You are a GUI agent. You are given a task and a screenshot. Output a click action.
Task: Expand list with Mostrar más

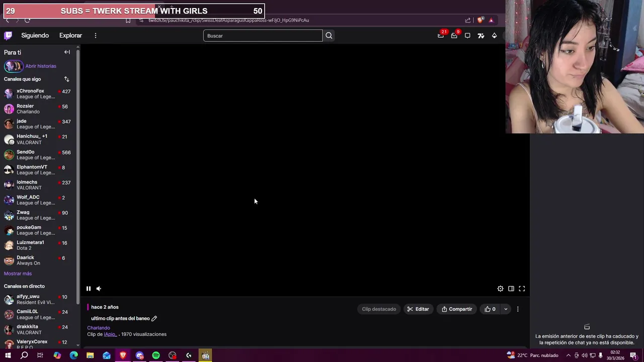pyautogui.click(x=18, y=274)
